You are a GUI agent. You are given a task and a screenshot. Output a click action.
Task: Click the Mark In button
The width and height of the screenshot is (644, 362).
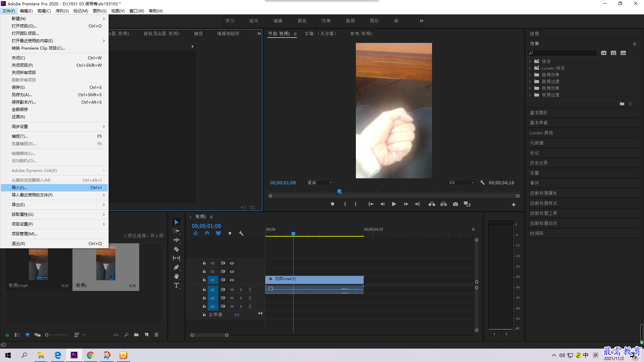(x=345, y=204)
